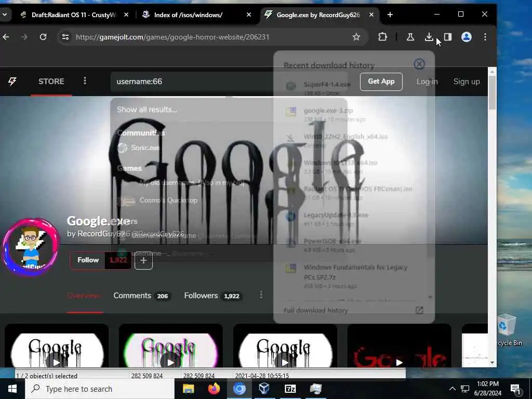Screen dimensions: 532x399
Task: Click the Game Jolt lightning logo
Action: click(x=12, y=82)
